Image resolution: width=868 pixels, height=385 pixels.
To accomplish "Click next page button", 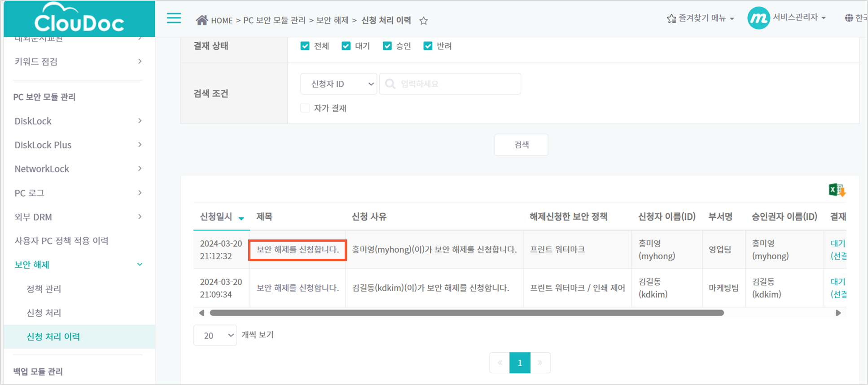I will coord(540,363).
